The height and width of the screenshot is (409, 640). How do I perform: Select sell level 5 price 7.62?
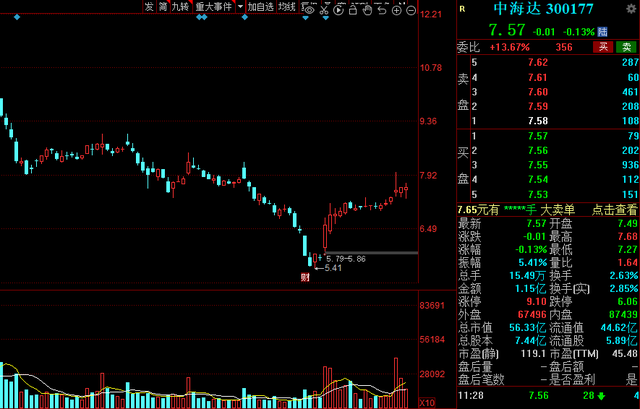538,62
